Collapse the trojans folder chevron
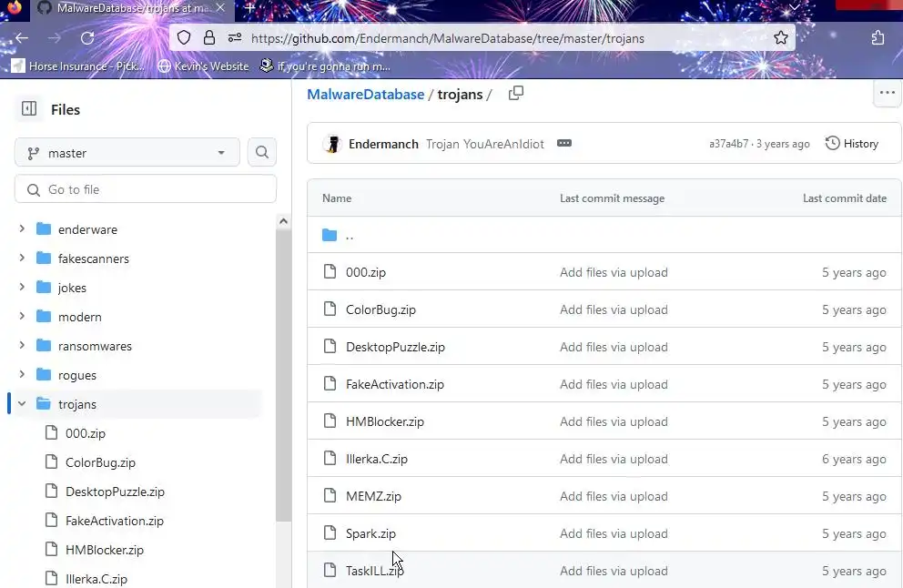 point(22,404)
